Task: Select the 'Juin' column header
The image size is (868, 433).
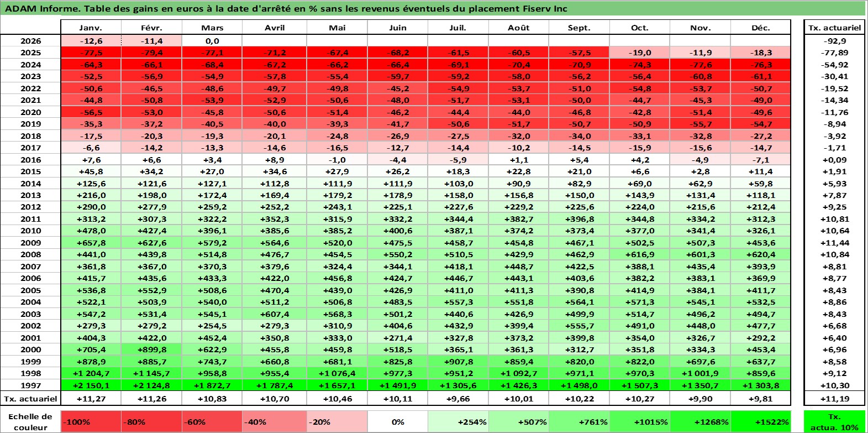Action: (398, 28)
